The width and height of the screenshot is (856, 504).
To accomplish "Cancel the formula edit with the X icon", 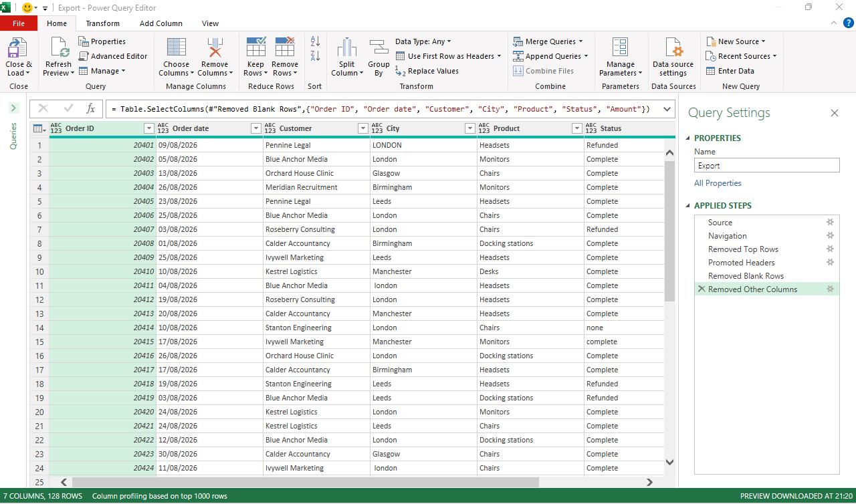I will tap(43, 109).
